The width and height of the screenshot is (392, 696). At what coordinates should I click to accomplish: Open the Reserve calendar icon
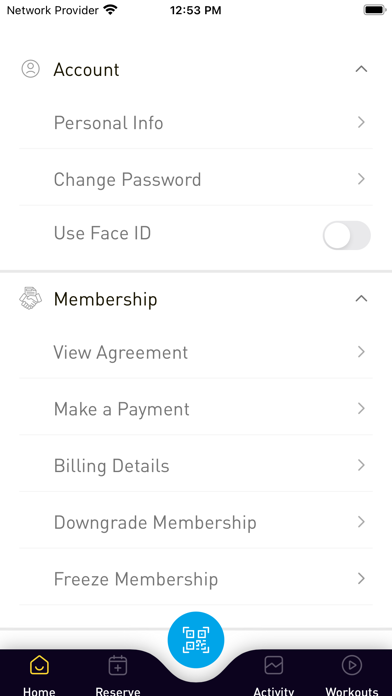[118, 665]
